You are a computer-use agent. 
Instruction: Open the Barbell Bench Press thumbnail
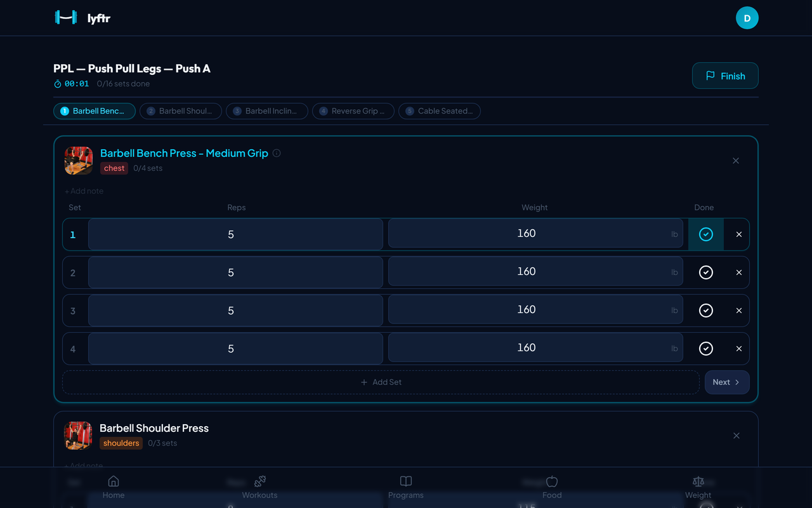(x=79, y=161)
